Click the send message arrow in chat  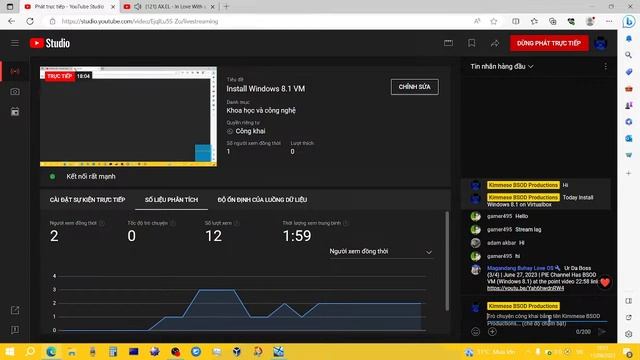[602, 331]
